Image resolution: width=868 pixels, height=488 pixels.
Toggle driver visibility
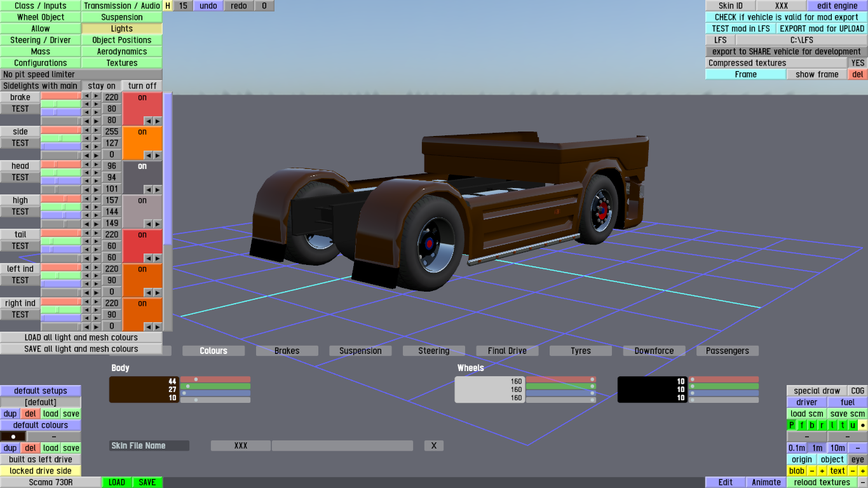coord(807,402)
